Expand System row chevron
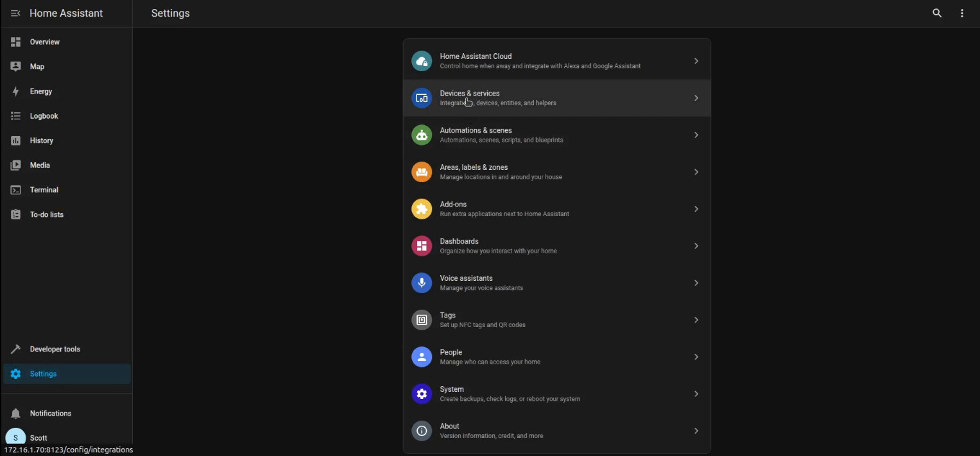 pyautogui.click(x=696, y=394)
